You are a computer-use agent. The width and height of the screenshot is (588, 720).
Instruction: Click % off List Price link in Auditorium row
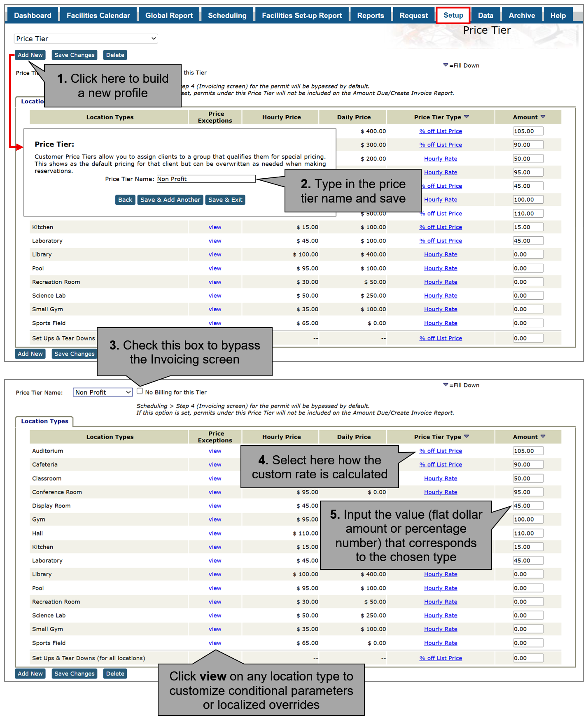pyautogui.click(x=441, y=451)
